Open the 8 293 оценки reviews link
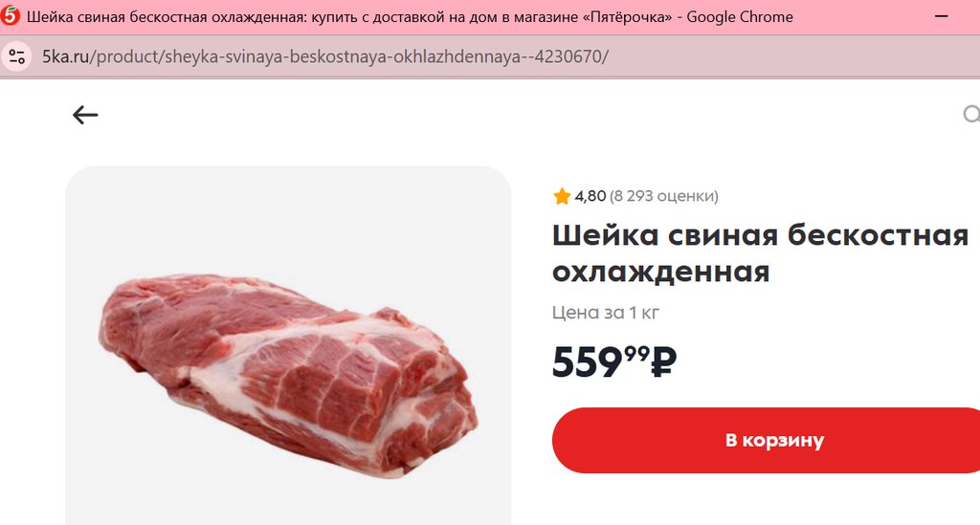 664,197
